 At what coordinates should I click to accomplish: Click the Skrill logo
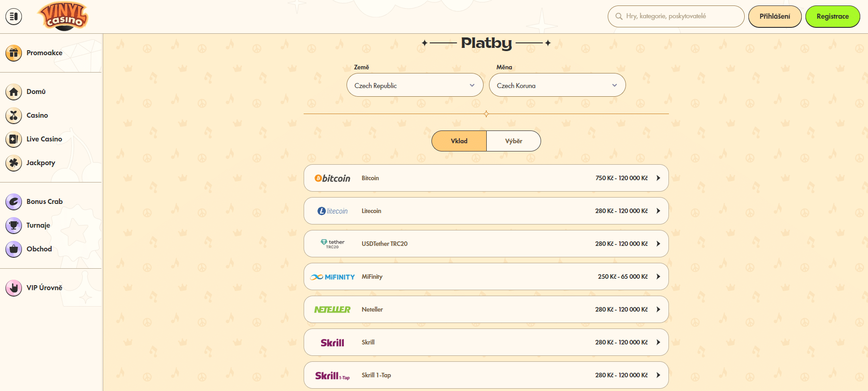coord(332,343)
